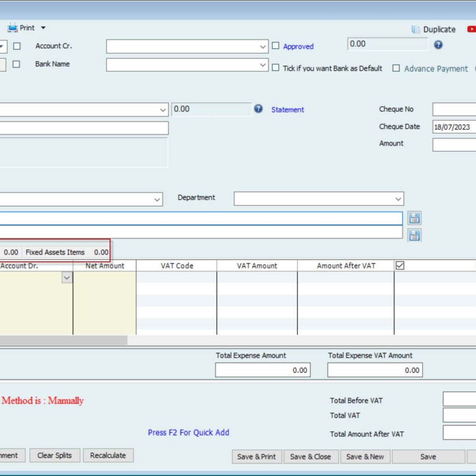Click the Print printer icon
Screen dimensions: 476x476
click(12, 28)
